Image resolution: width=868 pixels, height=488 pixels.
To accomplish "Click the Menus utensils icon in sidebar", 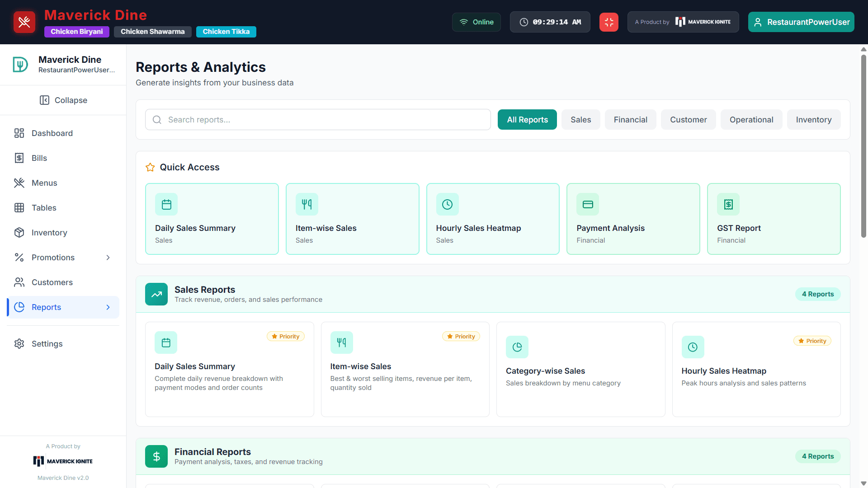I will tap(19, 183).
